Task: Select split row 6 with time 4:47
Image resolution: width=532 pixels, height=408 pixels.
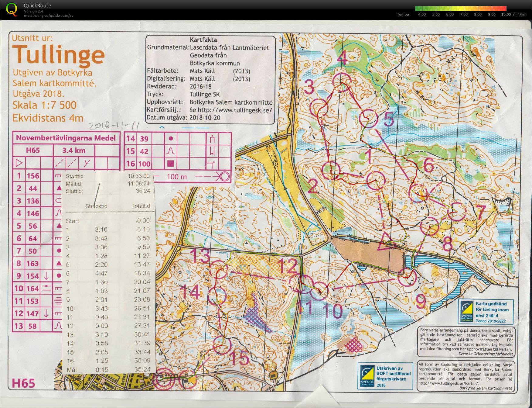Action: [x=108, y=273]
